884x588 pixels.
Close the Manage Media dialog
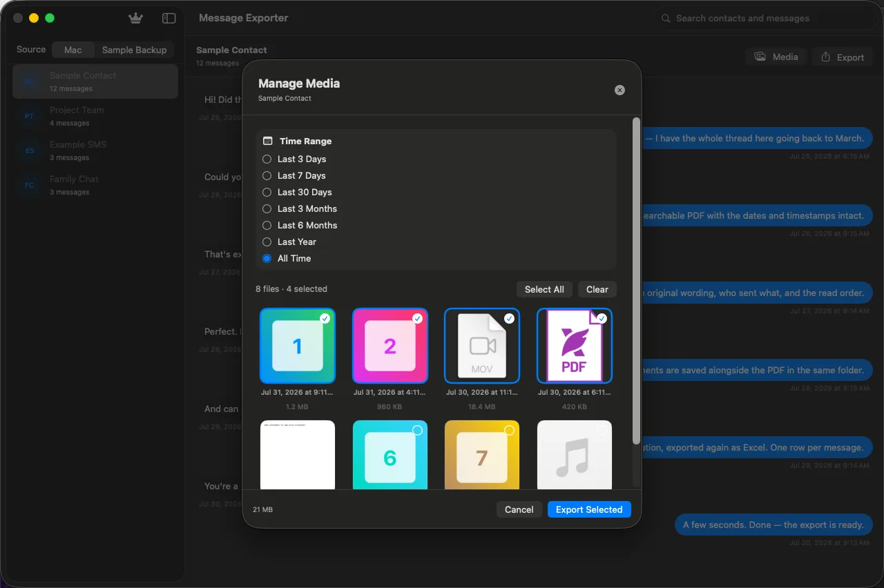pos(619,90)
